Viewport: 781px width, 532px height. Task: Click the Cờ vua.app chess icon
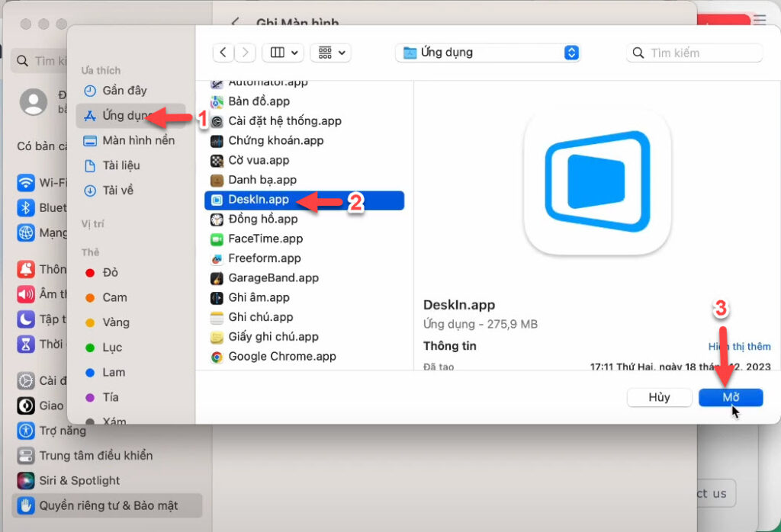tap(217, 161)
